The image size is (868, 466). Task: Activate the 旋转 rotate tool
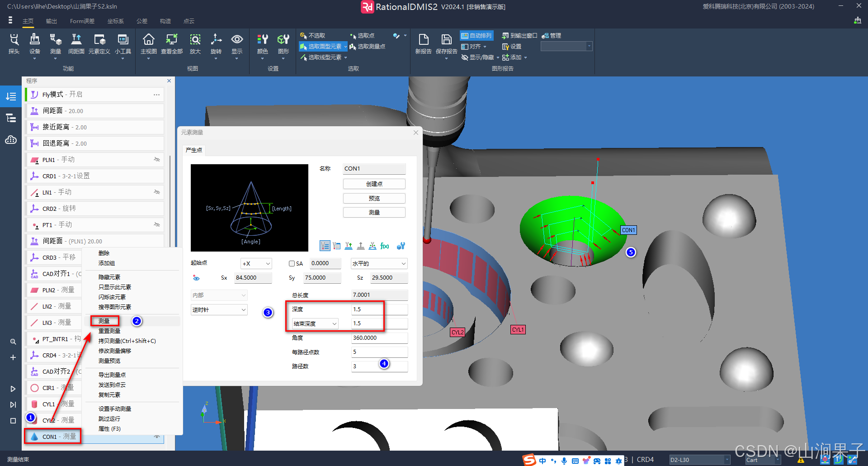click(216, 44)
